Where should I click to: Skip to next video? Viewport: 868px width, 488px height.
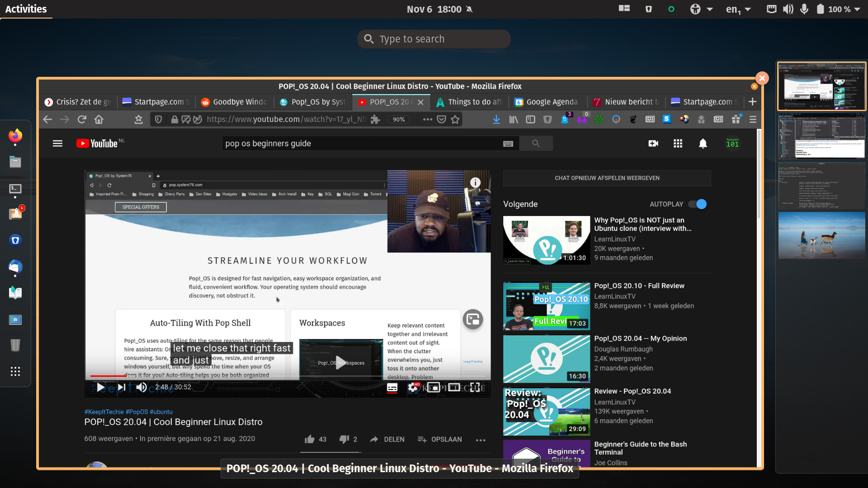coord(122,387)
